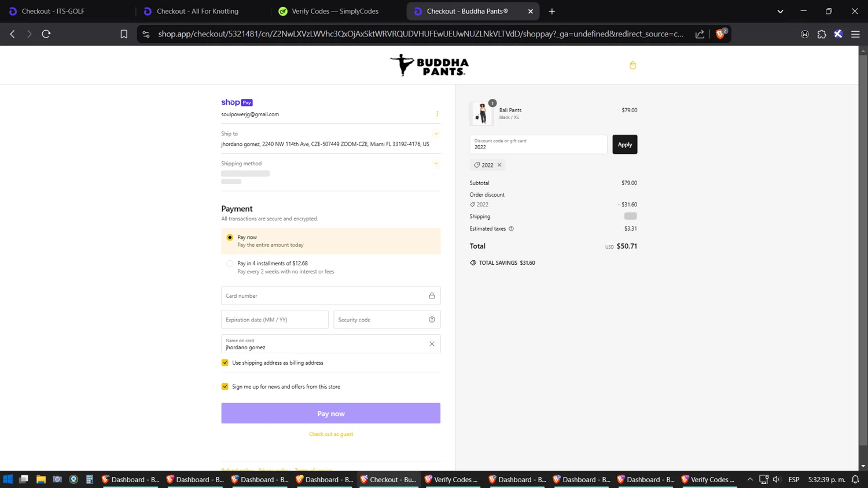The image size is (868, 488).
Task: Click the browser address bar URL
Action: pos(421,34)
